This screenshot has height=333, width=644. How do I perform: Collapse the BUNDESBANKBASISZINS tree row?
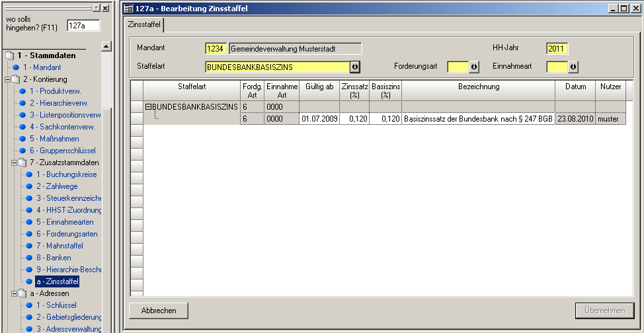coord(149,107)
